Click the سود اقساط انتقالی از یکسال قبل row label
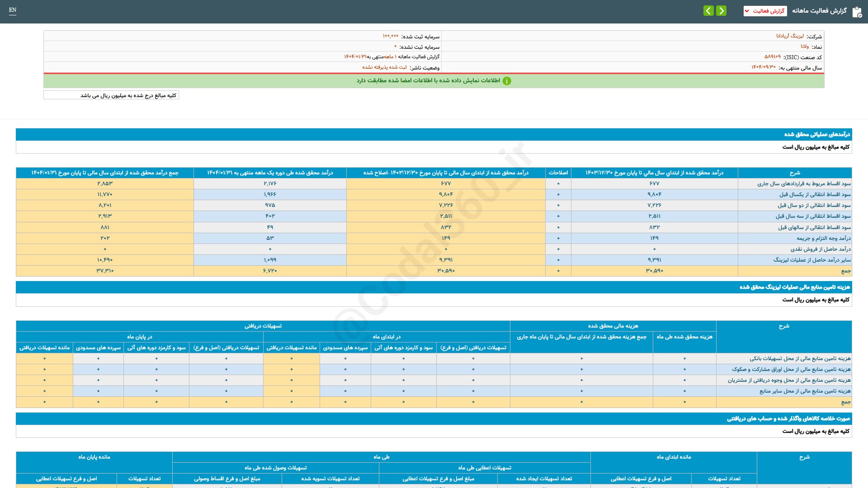868x488 pixels. point(815,194)
